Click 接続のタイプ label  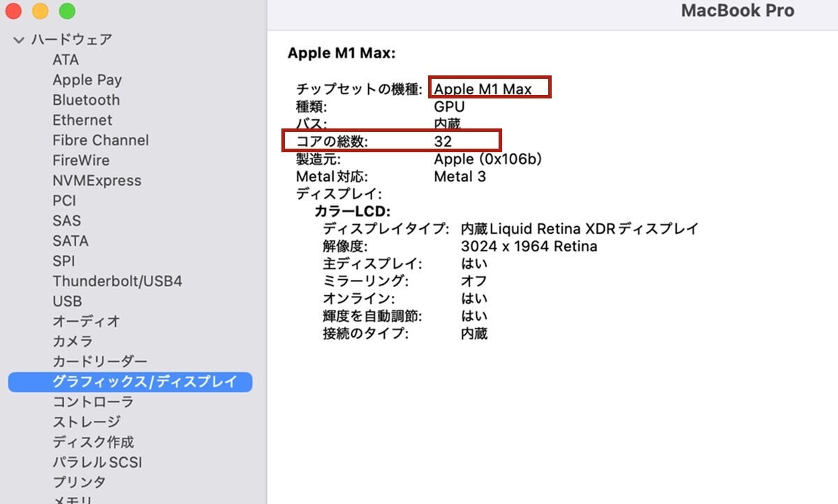point(365,334)
